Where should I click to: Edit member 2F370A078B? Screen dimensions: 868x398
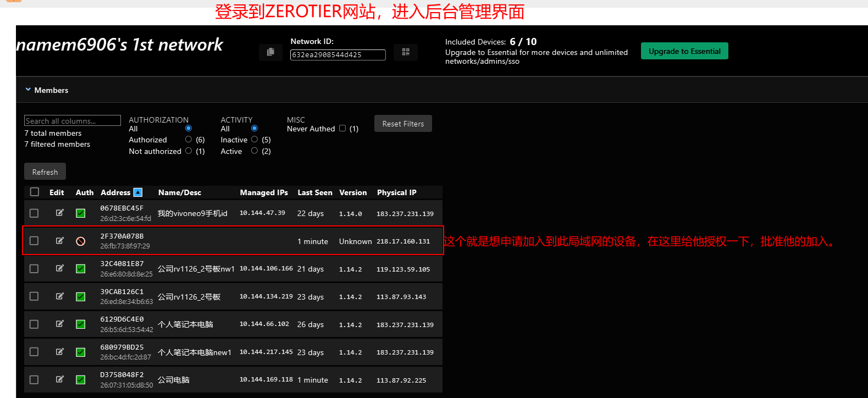point(60,241)
